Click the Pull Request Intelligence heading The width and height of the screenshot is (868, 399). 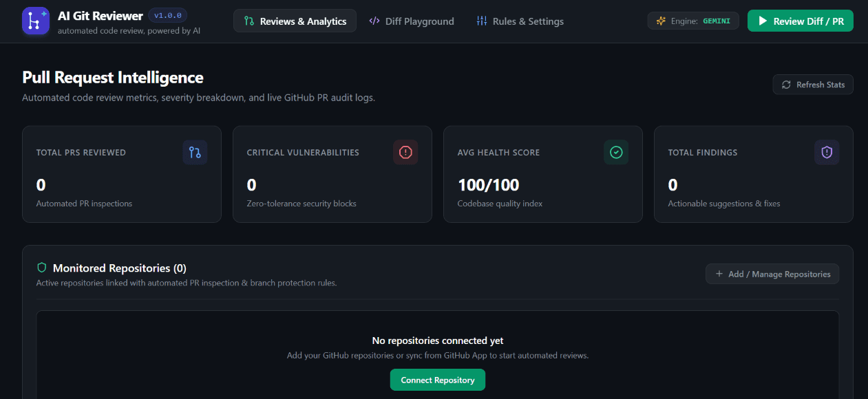(x=113, y=78)
